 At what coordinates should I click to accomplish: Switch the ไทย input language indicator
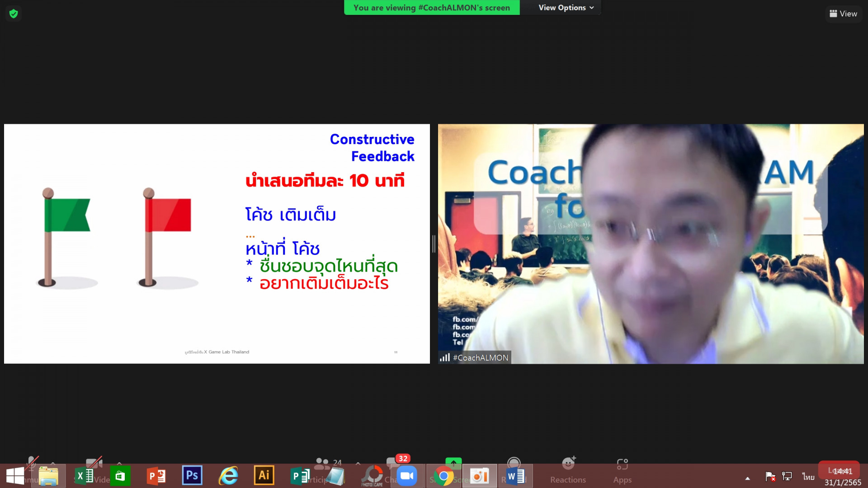click(x=808, y=477)
